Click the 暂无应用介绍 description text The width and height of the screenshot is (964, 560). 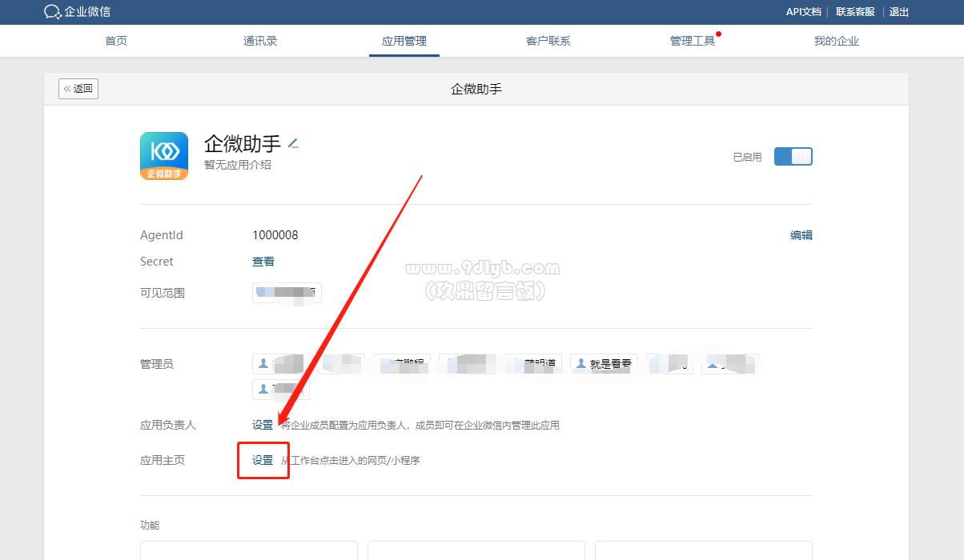click(x=238, y=165)
